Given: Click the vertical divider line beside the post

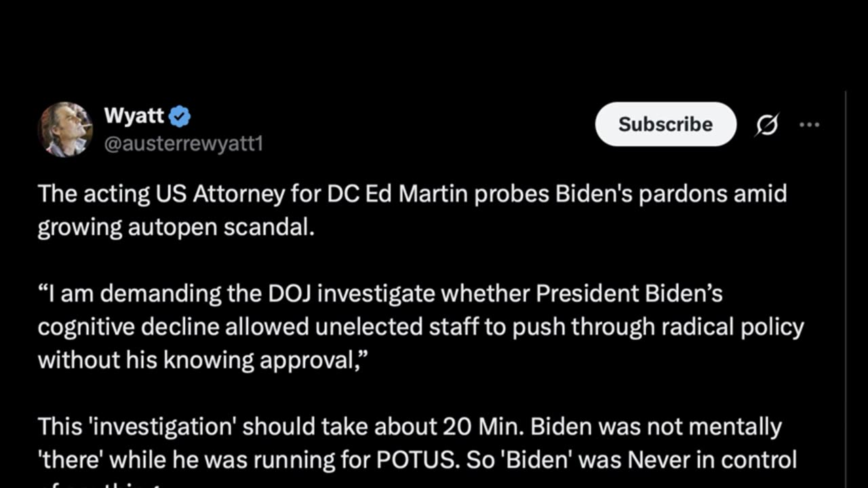Looking at the screenshot, I should coord(845,289).
